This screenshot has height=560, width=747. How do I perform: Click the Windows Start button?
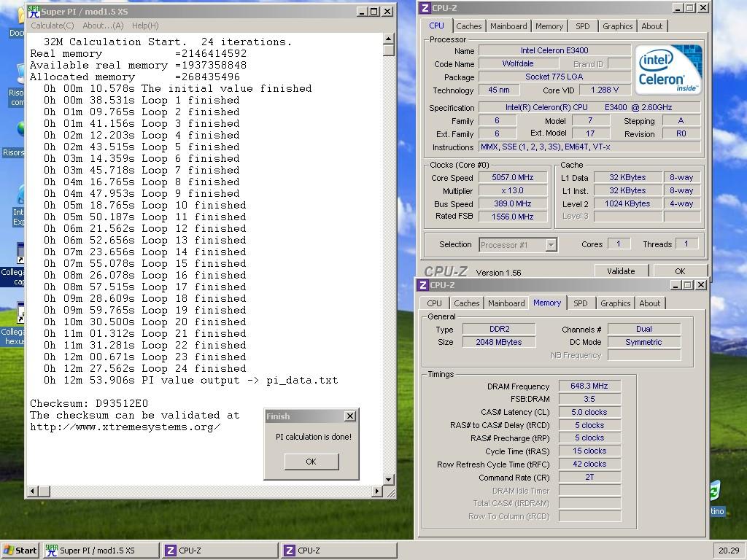click(x=20, y=551)
